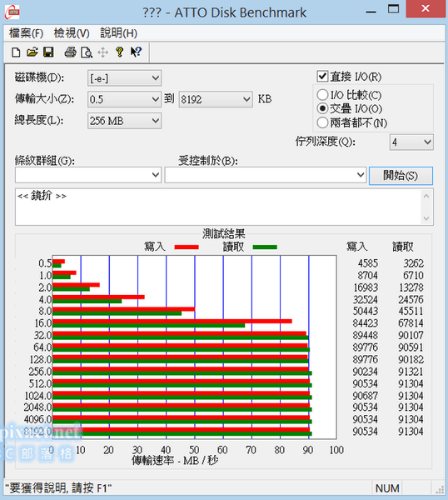The width and height of the screenshot is (448, 500).
Task: Open the 佇列深度 queue depth dropdown
Action: pyautogui.click(x=411, y=142)
